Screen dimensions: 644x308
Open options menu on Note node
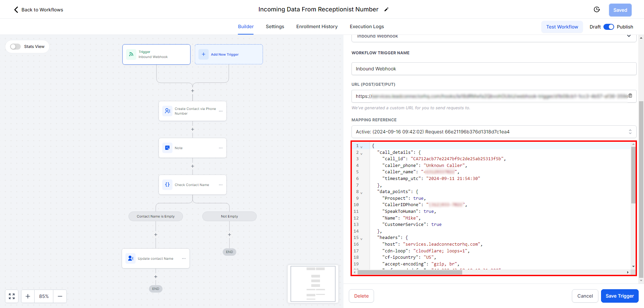point(220,148)
